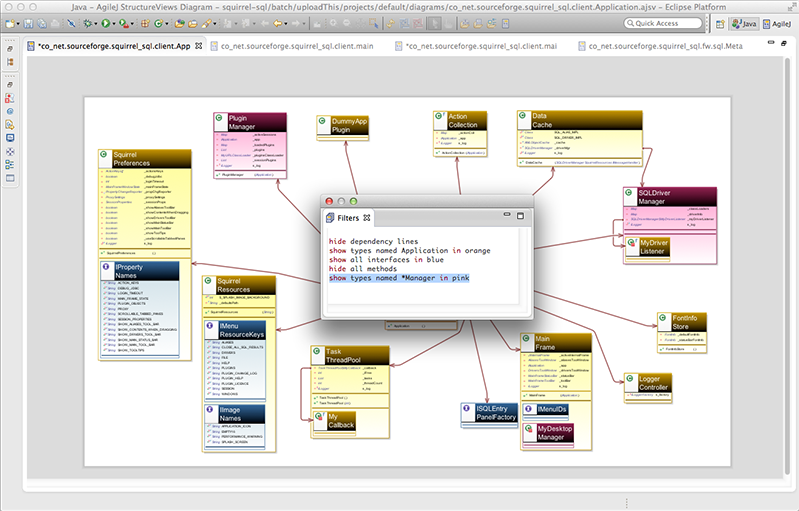Click the blue globe sidebar icon

[10, 112]
